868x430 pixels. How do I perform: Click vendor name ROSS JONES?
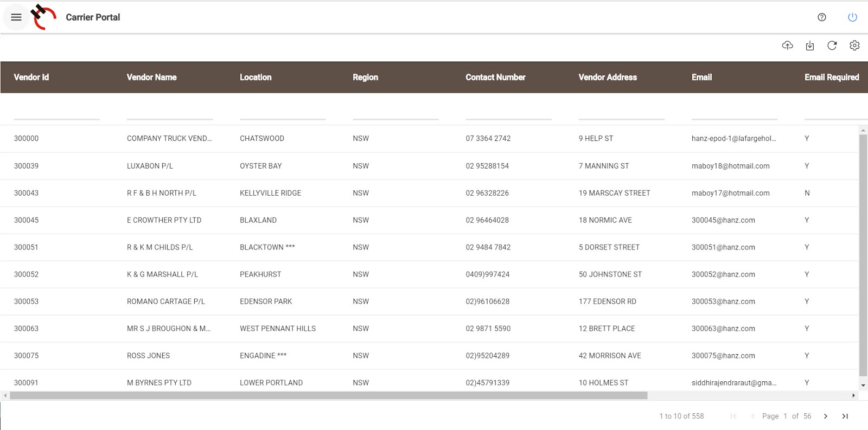click(x=148, y=356)
